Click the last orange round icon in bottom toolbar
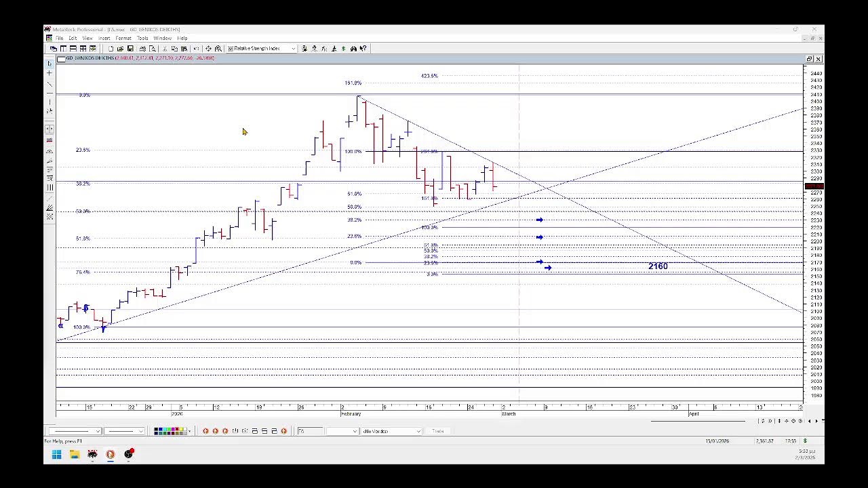 click(284, 431)
